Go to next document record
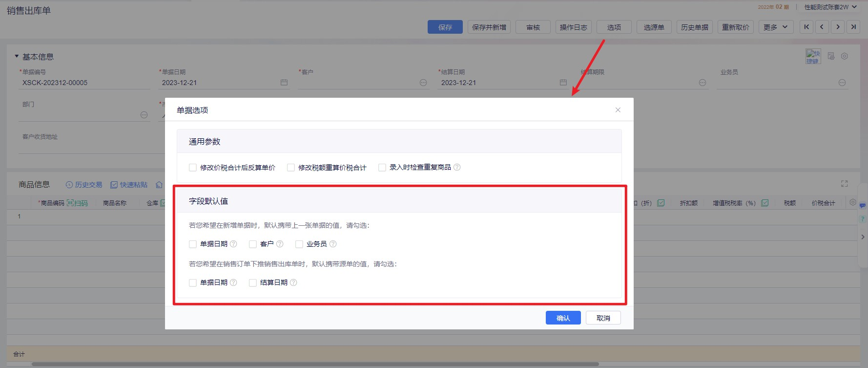 (838, 27)
